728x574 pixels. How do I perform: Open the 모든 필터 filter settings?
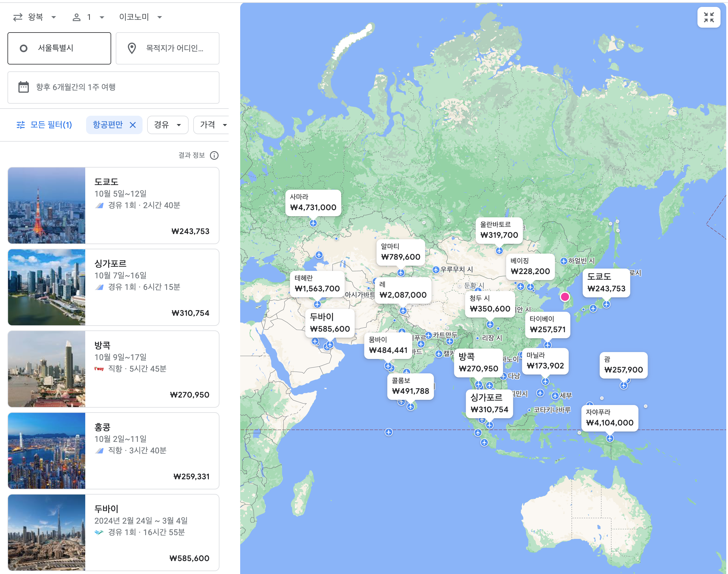click(44, 125)
